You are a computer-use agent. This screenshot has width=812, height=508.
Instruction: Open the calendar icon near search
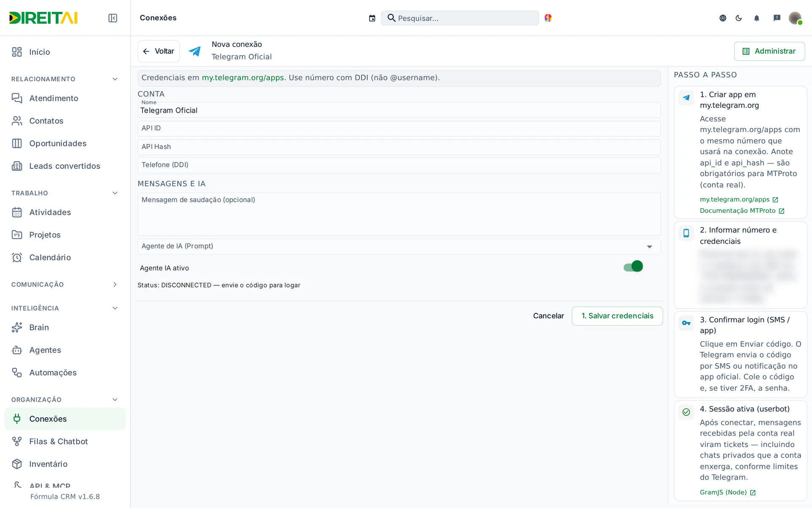372,18
